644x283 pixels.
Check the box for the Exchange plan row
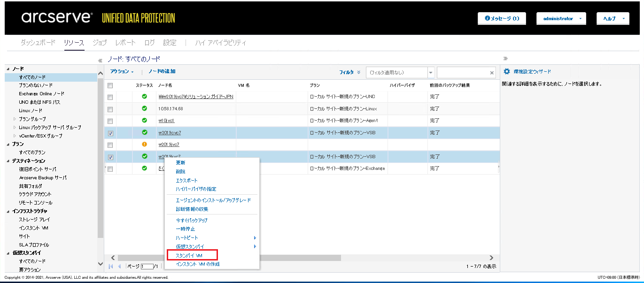tap(110, 169)
